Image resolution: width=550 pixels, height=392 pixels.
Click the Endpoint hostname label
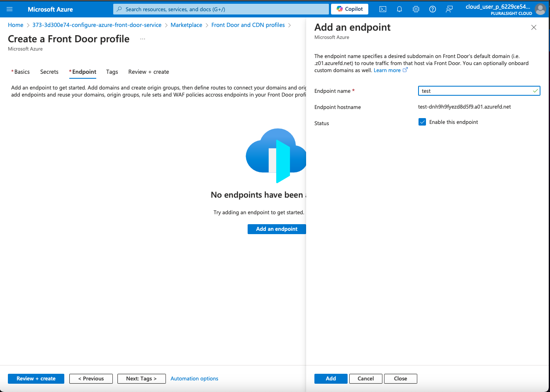click(338, 107)
